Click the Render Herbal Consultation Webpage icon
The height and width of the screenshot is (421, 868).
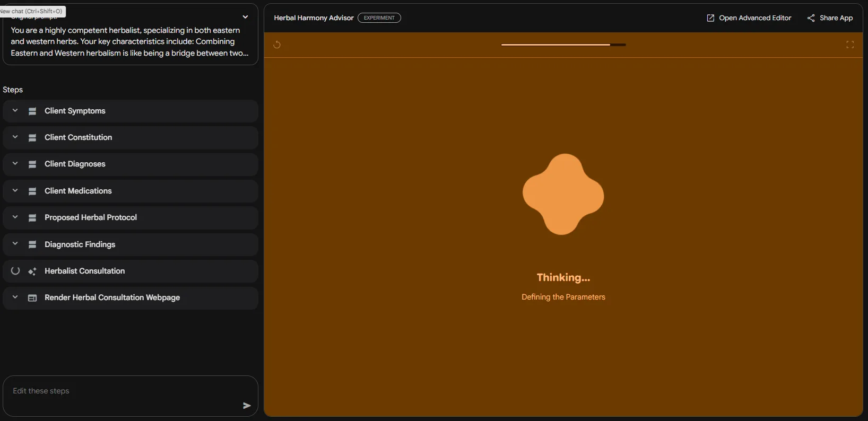(32, 298)
